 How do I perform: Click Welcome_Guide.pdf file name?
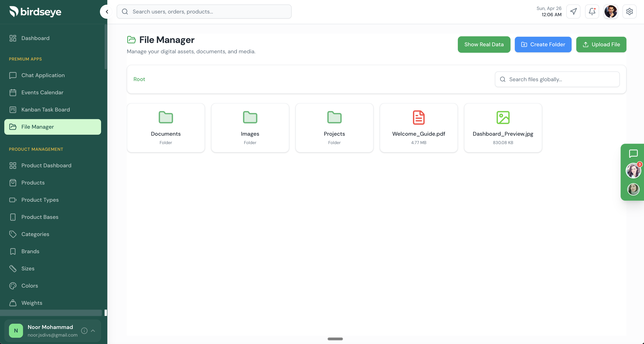(418, 134)
